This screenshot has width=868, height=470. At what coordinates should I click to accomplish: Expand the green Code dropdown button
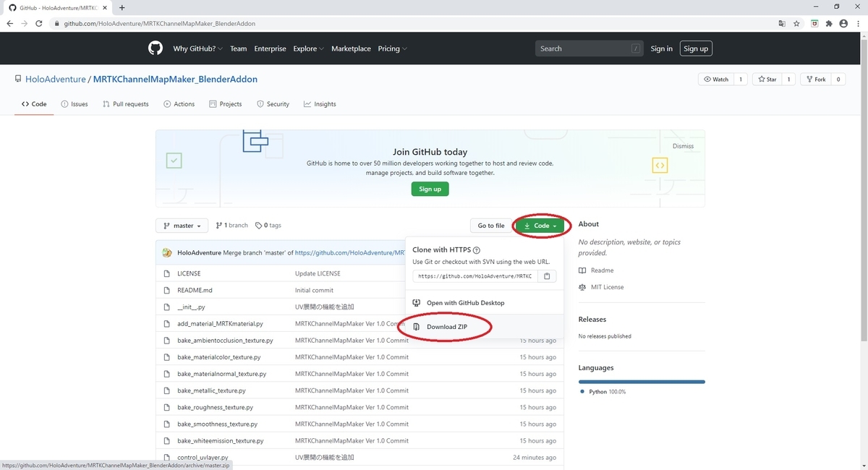(x=540, y=226)
